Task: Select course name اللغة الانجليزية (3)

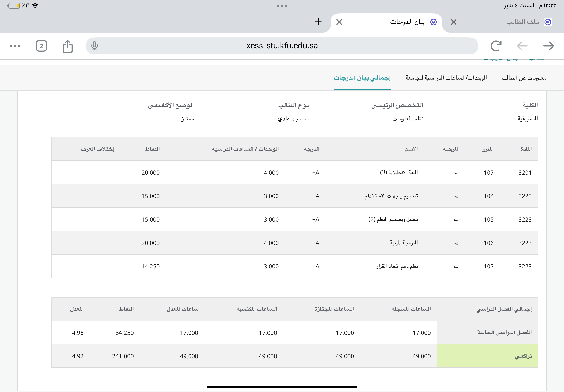Action: [399, 172]
